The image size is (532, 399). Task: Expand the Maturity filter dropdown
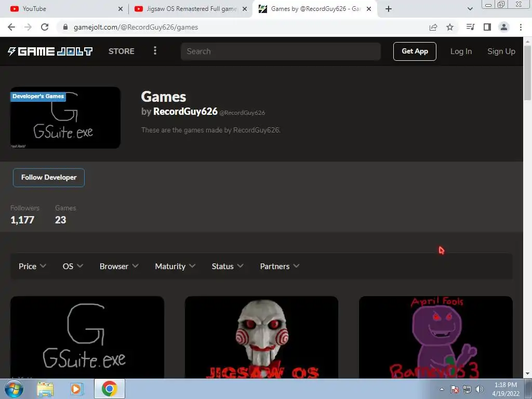(175, 267)
